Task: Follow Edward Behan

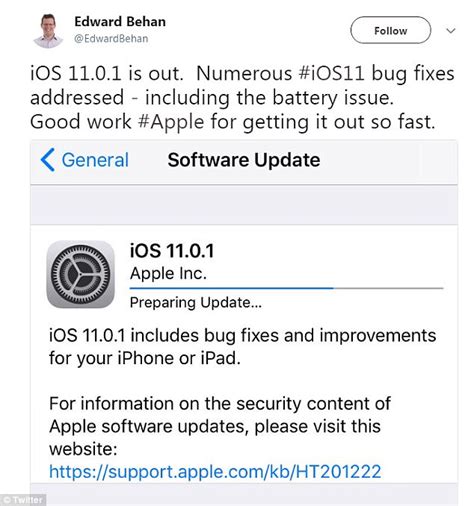Action: (x=390, y=30)
